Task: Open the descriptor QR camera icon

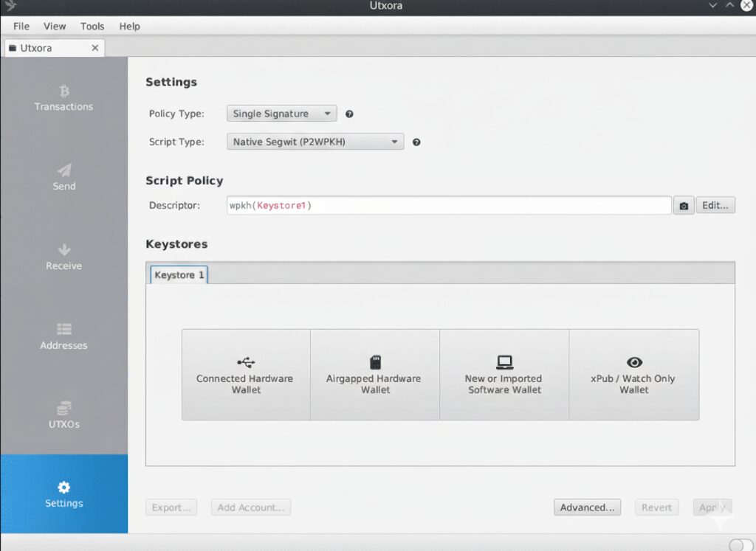Action: point(683,205)
